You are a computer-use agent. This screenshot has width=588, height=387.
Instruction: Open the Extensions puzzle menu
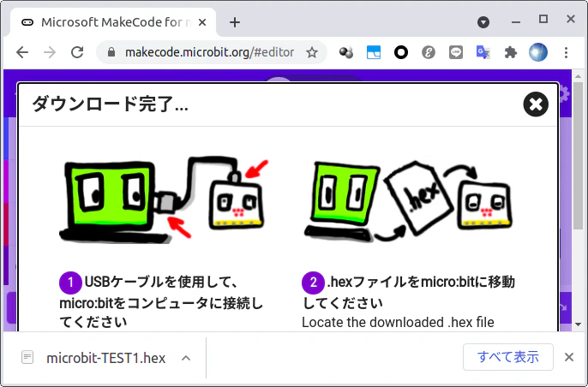coord(511,52)
